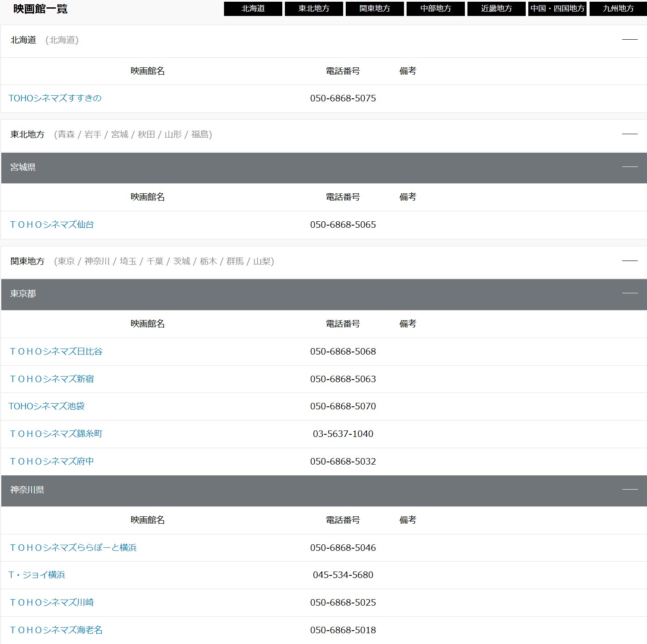
Task: Go to 近畿地方 navigation button
Action: 496,9
